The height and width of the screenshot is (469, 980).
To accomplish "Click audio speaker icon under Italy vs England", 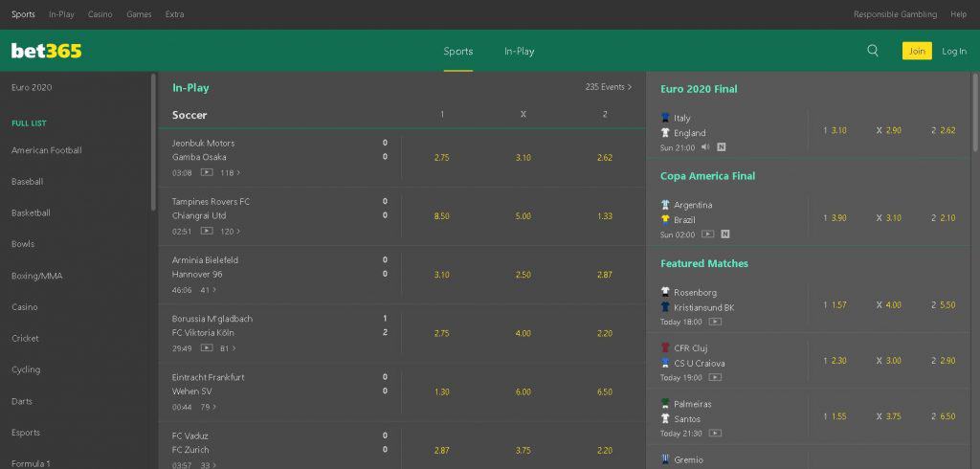I will (705, 147).
